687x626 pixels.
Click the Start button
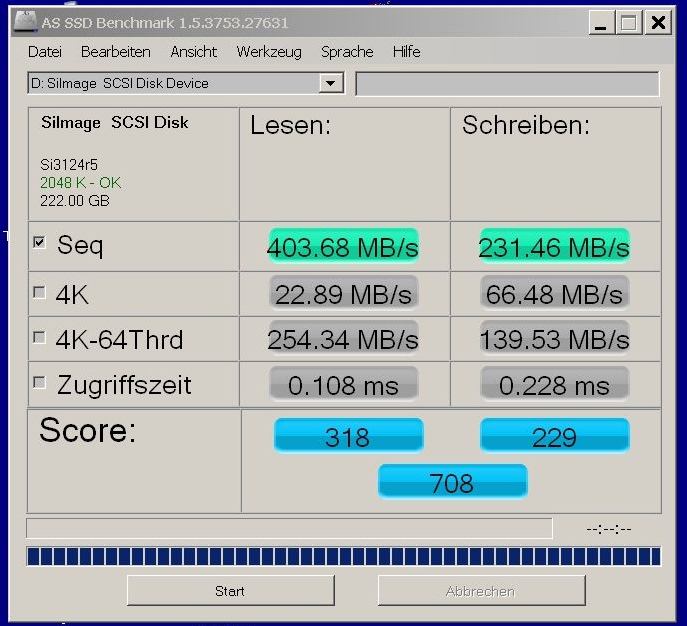pos(230,591)
